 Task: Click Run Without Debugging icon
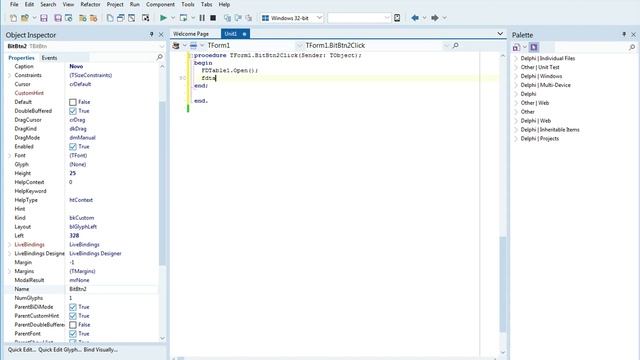click(183, 18)
